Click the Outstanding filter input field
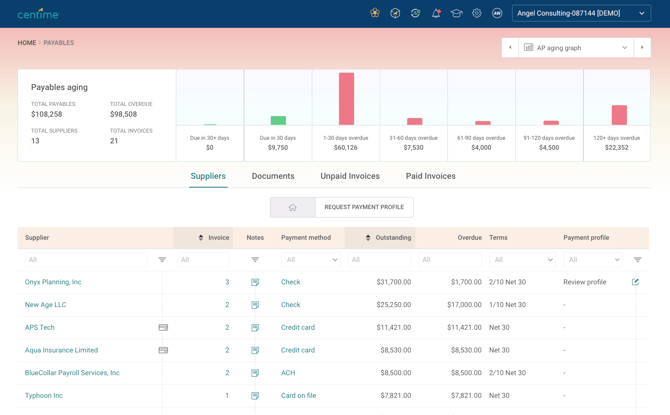The width and height of the screenshot is (670, 415). tap(379, 259)
